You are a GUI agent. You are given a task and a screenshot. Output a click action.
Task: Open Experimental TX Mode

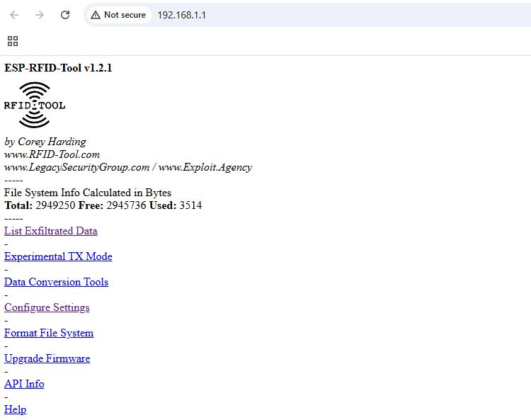58,256
